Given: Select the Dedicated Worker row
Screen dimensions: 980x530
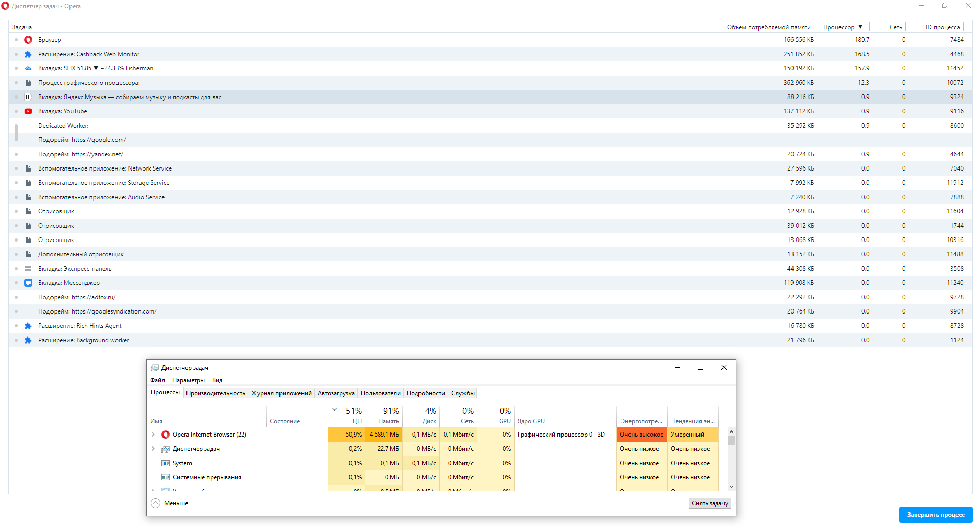Looking at the screenshot, I should pyautogui.click(x=491, y=126).
